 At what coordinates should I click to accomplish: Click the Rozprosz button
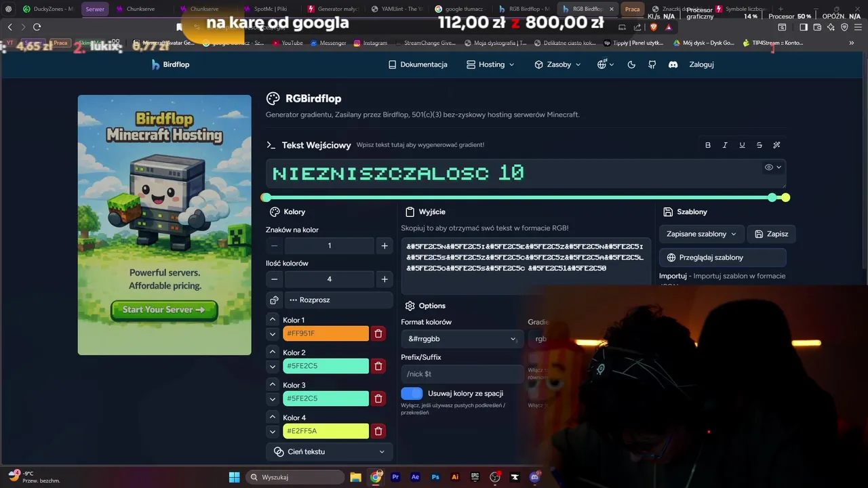coord(339,300)
